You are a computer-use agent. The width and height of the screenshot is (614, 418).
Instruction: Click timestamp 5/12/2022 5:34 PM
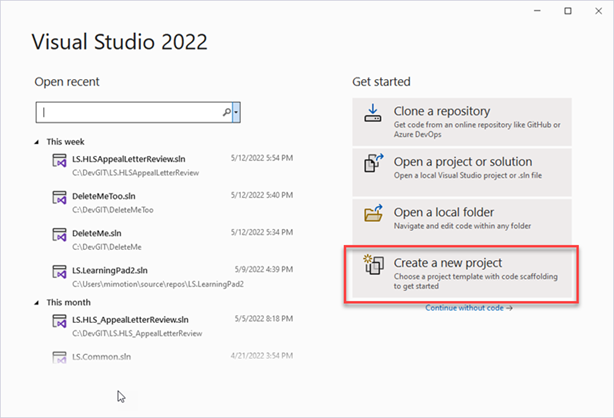[262, 233]
